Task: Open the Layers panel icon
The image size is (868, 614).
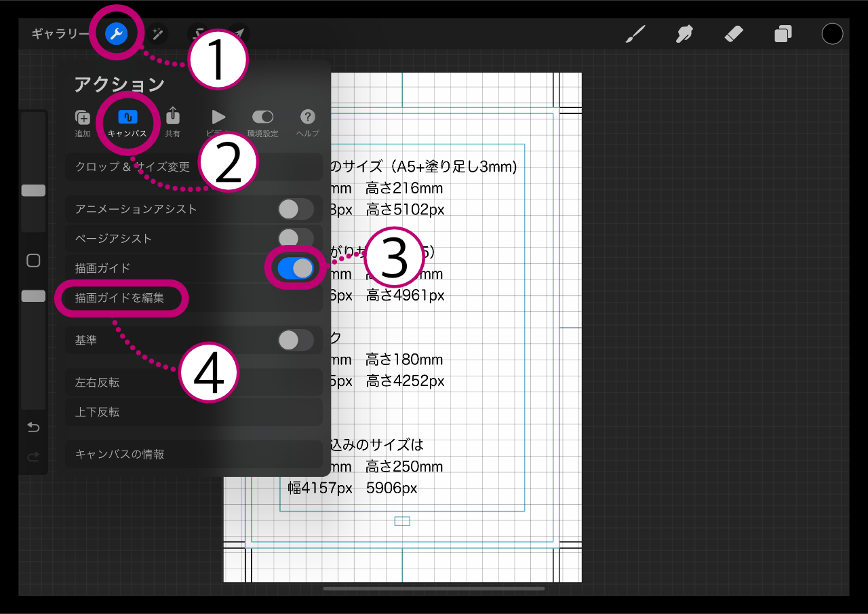Action: 783,33
